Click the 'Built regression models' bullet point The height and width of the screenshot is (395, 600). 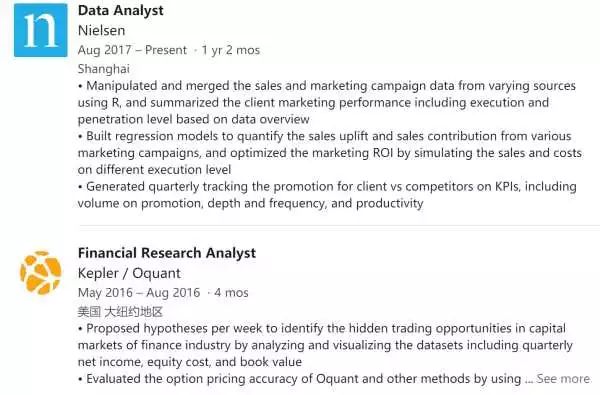click(329, 153)
